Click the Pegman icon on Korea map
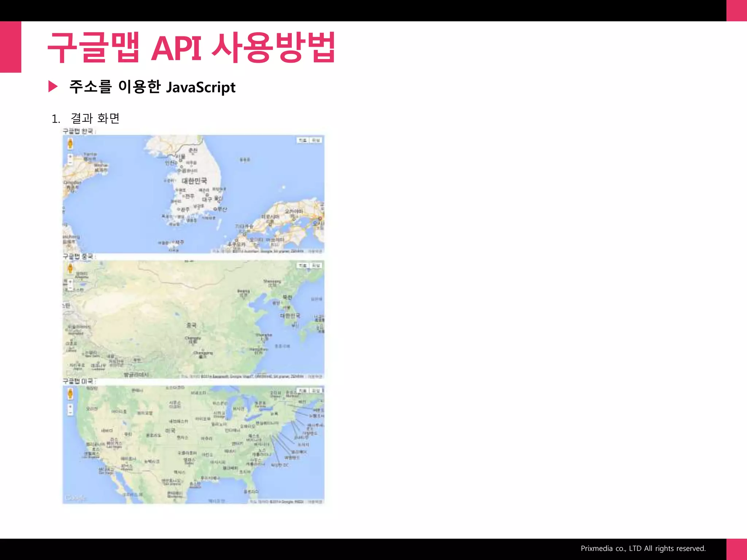Image resolution: width=747 pixels, height=560 pixels. click(x=70, y=144)
